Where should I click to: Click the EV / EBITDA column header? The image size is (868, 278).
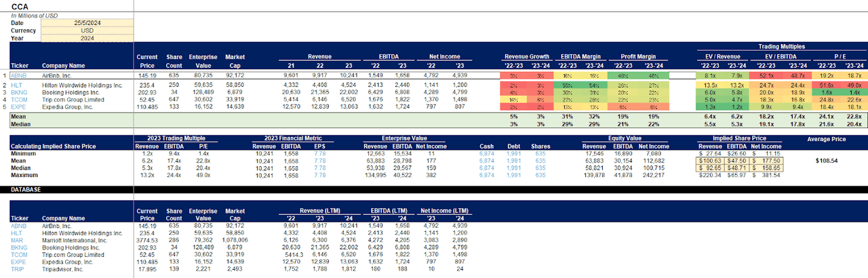(781, 56)
